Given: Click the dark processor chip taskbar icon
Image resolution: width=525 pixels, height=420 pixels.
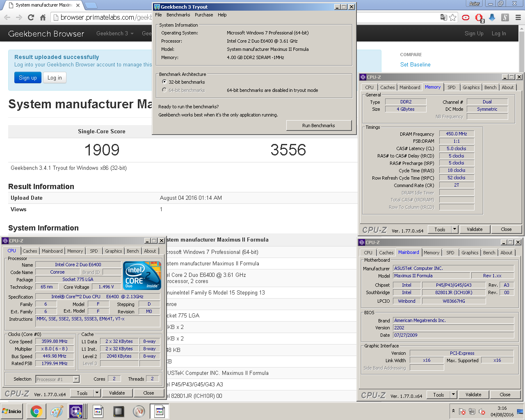Looking at the screenshot, I should click(119, 411).
